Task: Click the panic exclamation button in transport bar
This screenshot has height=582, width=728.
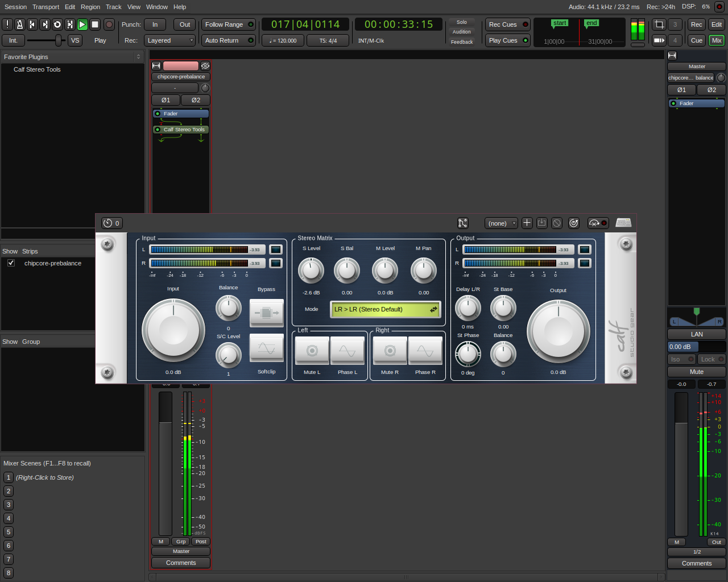Action: pos(7,24)
